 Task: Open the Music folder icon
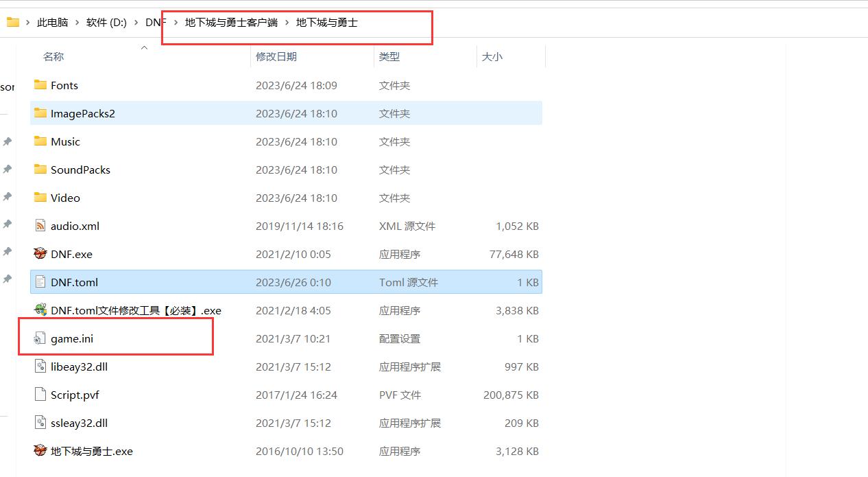point(40,141)
